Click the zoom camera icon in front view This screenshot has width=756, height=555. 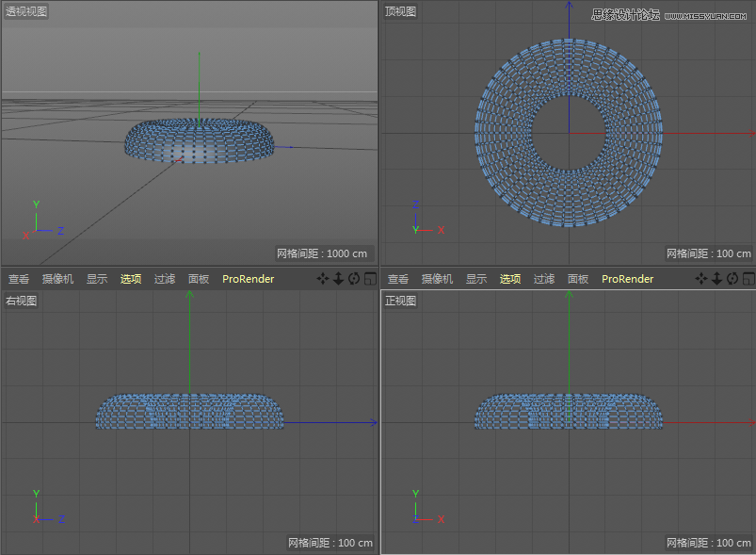pos(717,279)
